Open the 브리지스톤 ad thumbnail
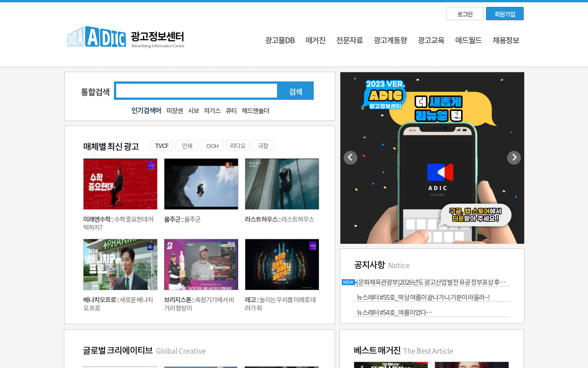Image resolution: width=588 pixels, height=368 pixels. (x=201, y=264)
